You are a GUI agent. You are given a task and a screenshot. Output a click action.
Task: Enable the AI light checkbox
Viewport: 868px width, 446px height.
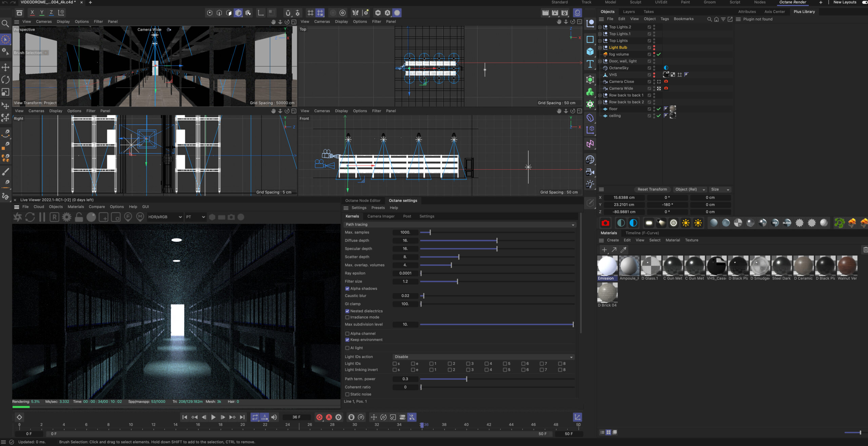tap(347, 348)
